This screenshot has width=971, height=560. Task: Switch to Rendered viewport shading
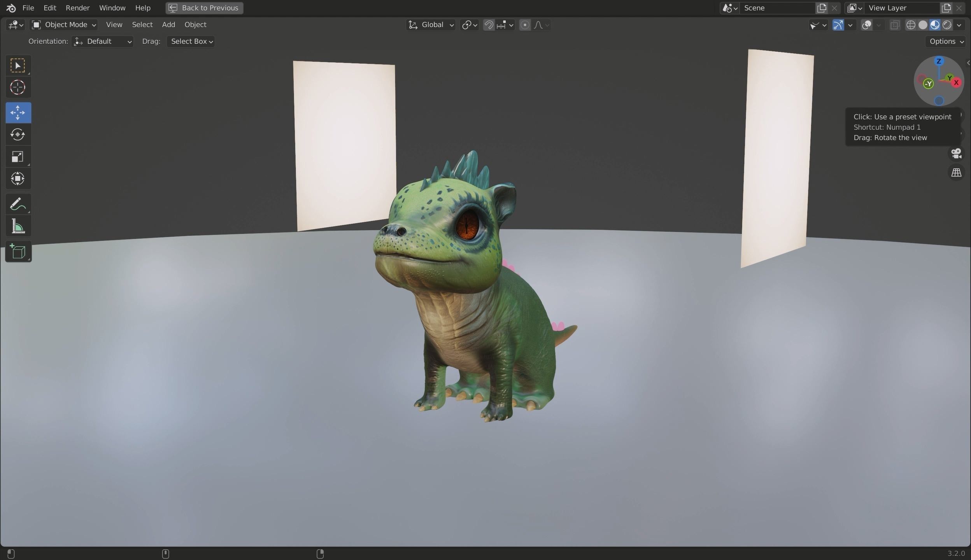[x=947, y=25]
